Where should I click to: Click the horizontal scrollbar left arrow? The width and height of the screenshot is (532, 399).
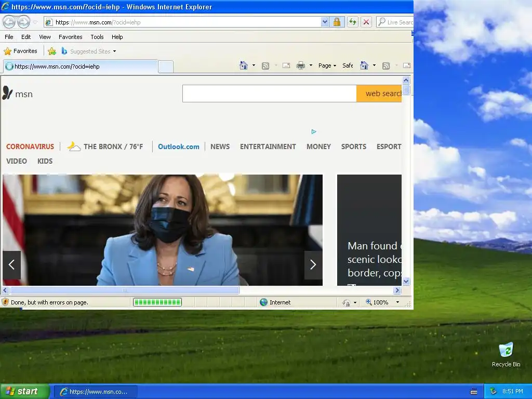[5, 290]
